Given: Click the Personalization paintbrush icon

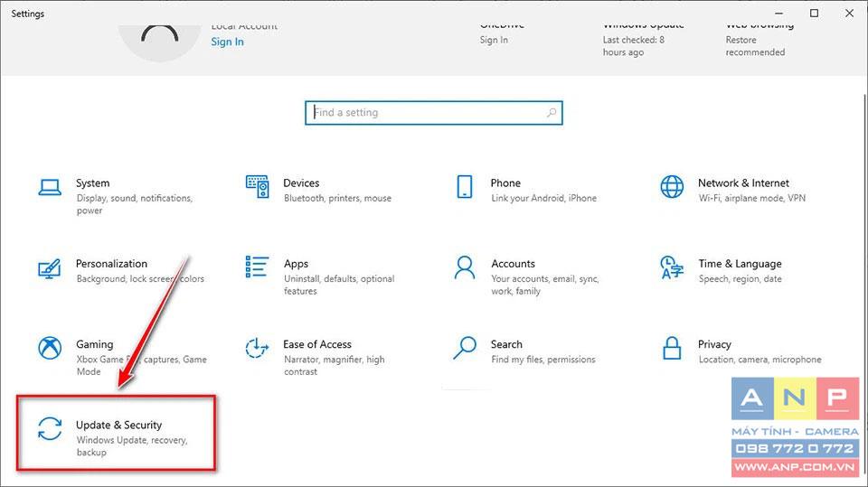Looking at the screenshot, I should 49,268.
